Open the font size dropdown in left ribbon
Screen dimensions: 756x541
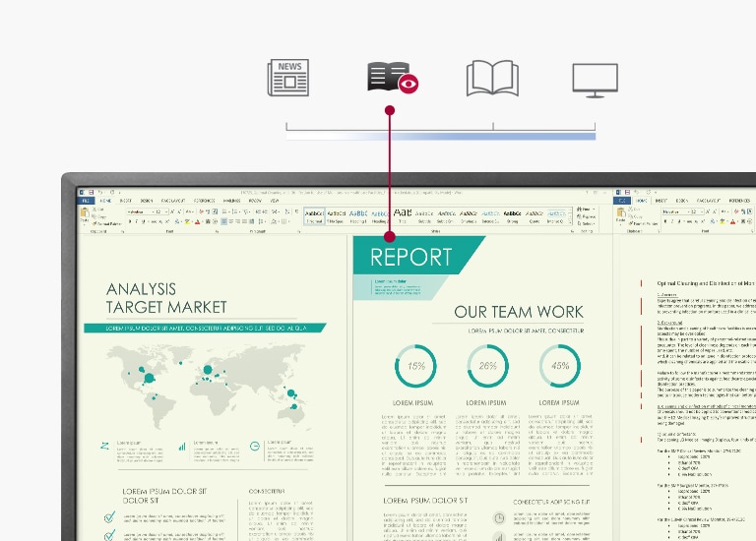pos(166,211)
